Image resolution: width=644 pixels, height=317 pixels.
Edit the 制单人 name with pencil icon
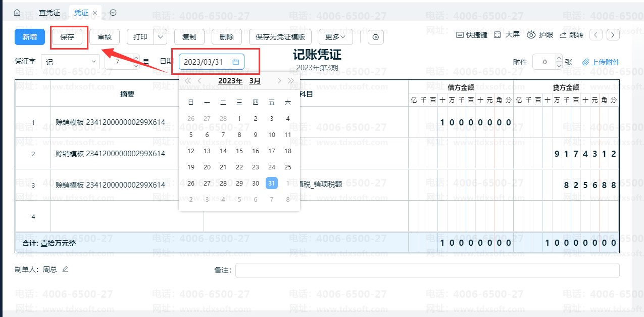click(65, 269)
